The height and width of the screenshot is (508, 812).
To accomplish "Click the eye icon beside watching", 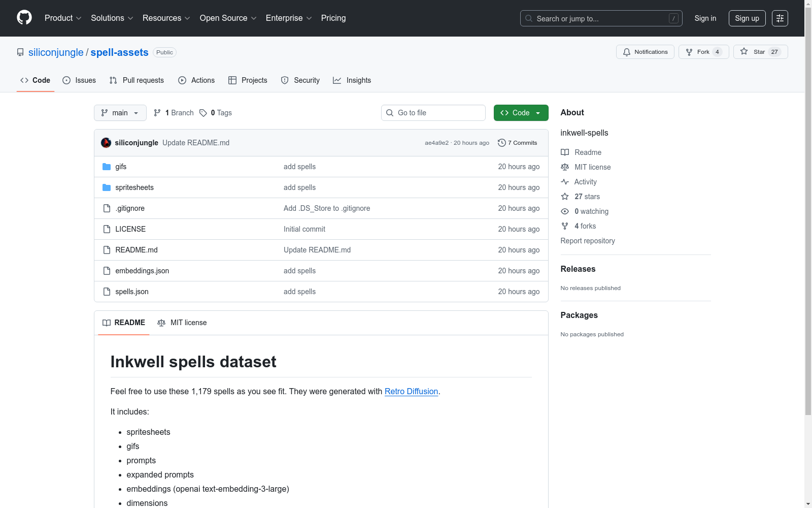I will point(565,211).
